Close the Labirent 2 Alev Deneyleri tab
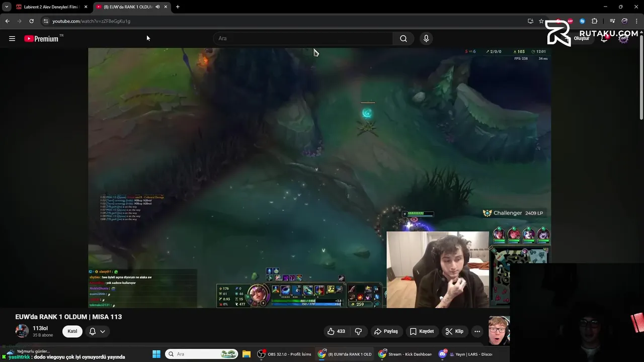 86,7
